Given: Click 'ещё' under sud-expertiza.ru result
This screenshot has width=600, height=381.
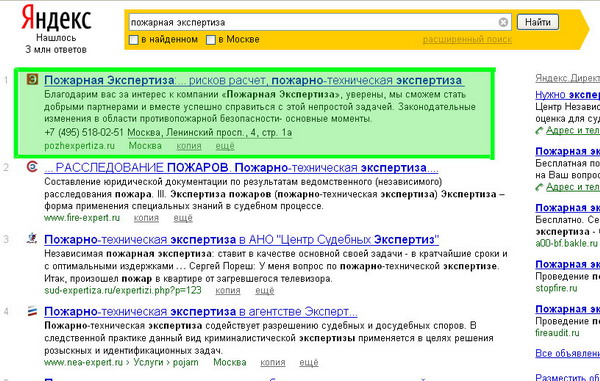Looking at the screenshot, I should [265, 290].
